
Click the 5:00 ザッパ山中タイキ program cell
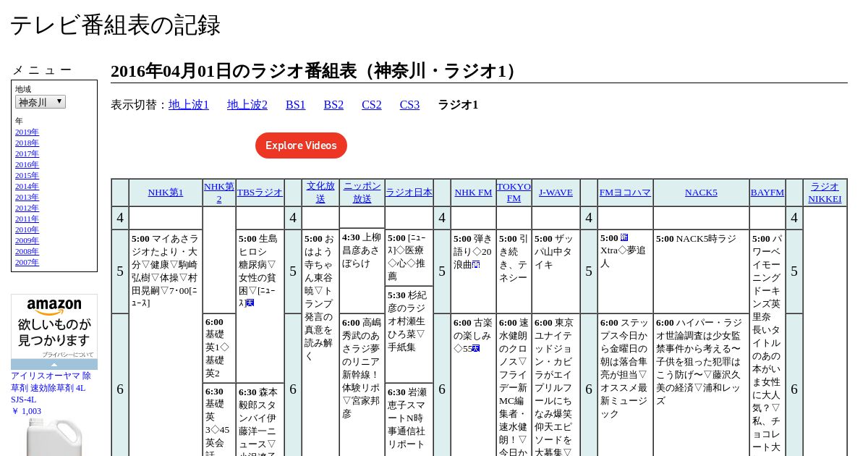click(556, 271)
